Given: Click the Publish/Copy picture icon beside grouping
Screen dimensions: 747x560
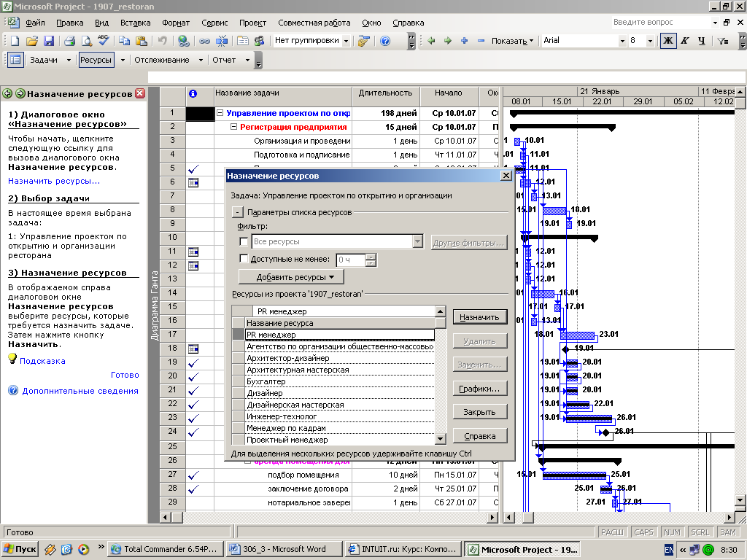Looking at the screenshot, I should 363,41.
